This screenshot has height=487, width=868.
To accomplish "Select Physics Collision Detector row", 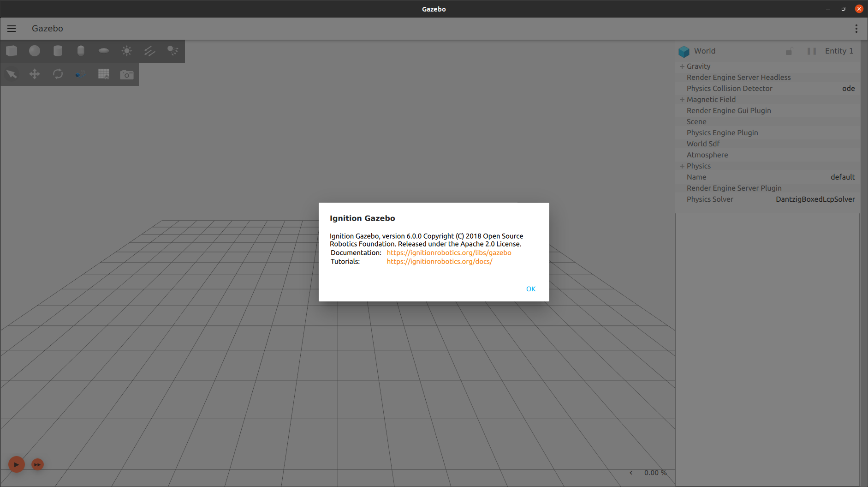I will click(x=767, y=89).
